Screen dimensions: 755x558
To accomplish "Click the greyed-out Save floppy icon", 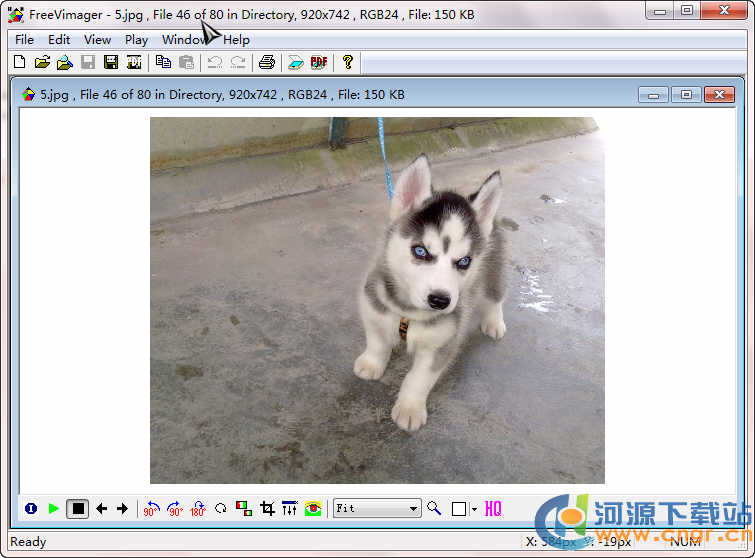I will [x=88, y=62].
